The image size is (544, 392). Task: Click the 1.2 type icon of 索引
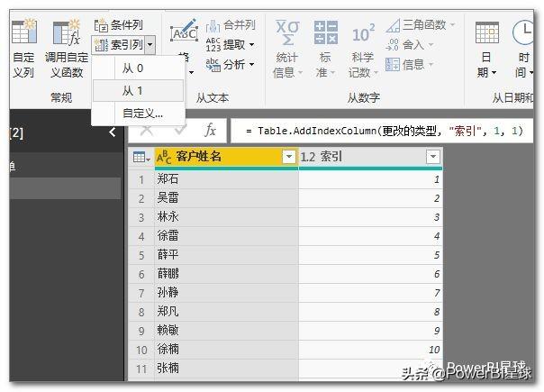307,158
